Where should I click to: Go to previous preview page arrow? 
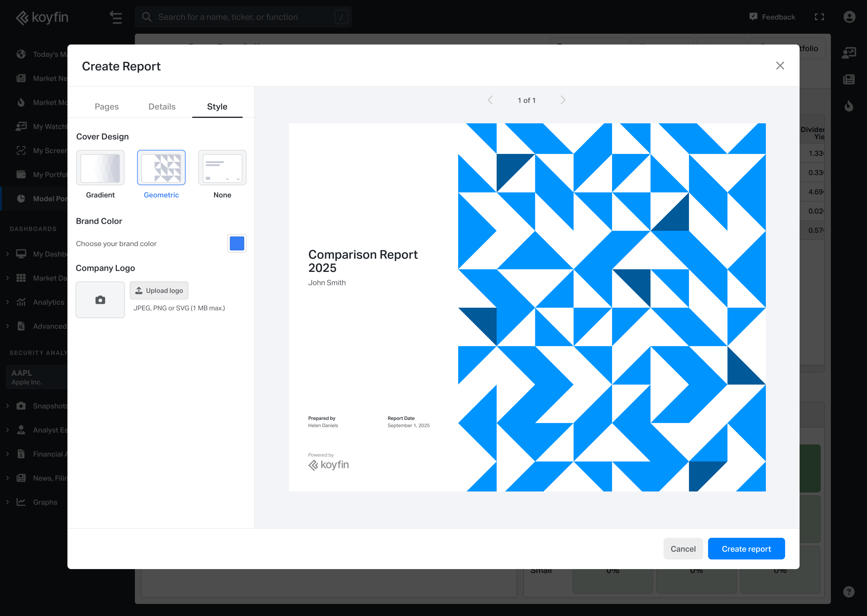click(x=490, y=100)
